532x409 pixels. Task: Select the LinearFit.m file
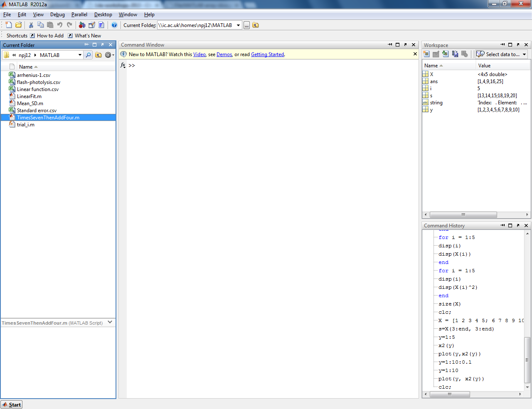coord(29,96)
